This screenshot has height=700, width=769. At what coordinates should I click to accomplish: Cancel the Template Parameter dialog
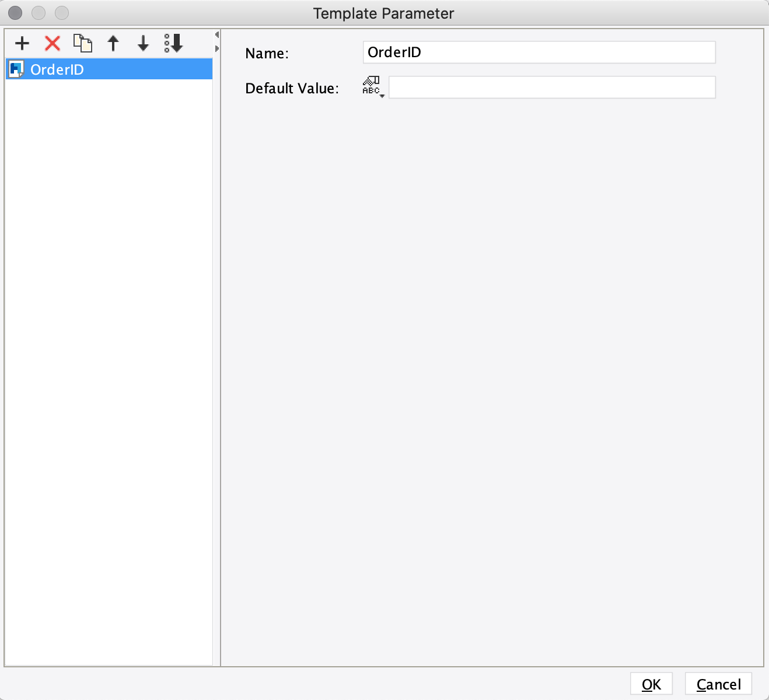coord(718,684)
